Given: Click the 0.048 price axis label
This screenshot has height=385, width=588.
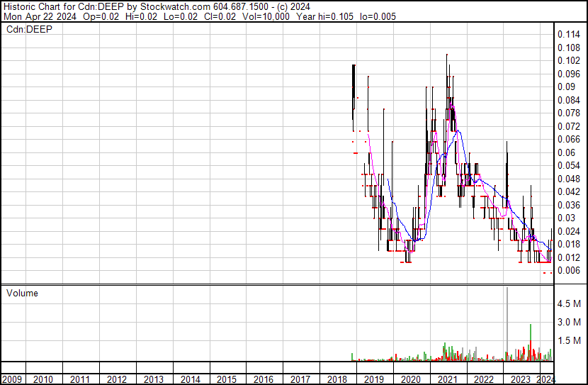Looking at the screenshot, I should tap(569, 179).
